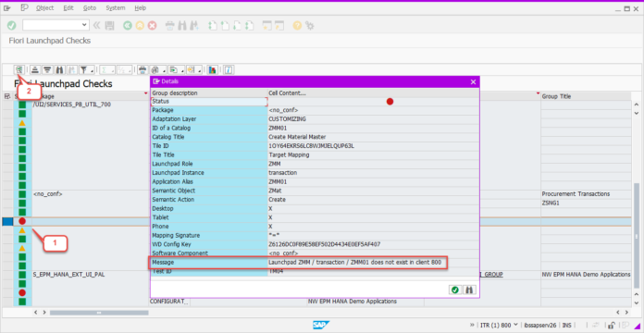
Task: Click the Print icon in the standard toolbar
Action: (x=169, y=26)
